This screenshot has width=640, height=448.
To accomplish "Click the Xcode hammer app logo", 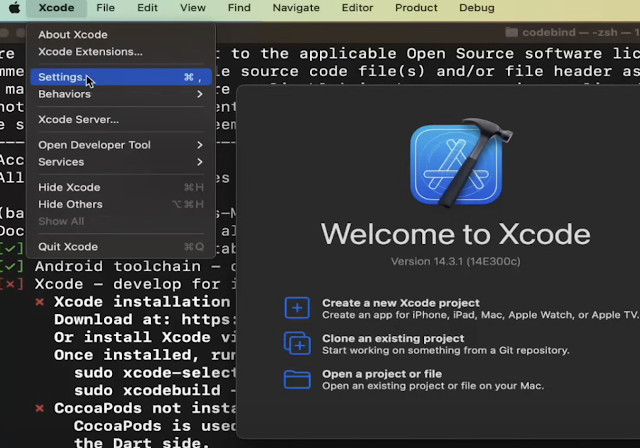I will [x=460, y=163].
